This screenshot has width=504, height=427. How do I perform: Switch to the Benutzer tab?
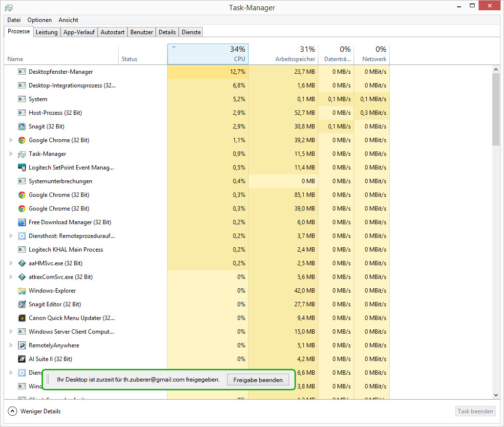click(x=142, y=32)
